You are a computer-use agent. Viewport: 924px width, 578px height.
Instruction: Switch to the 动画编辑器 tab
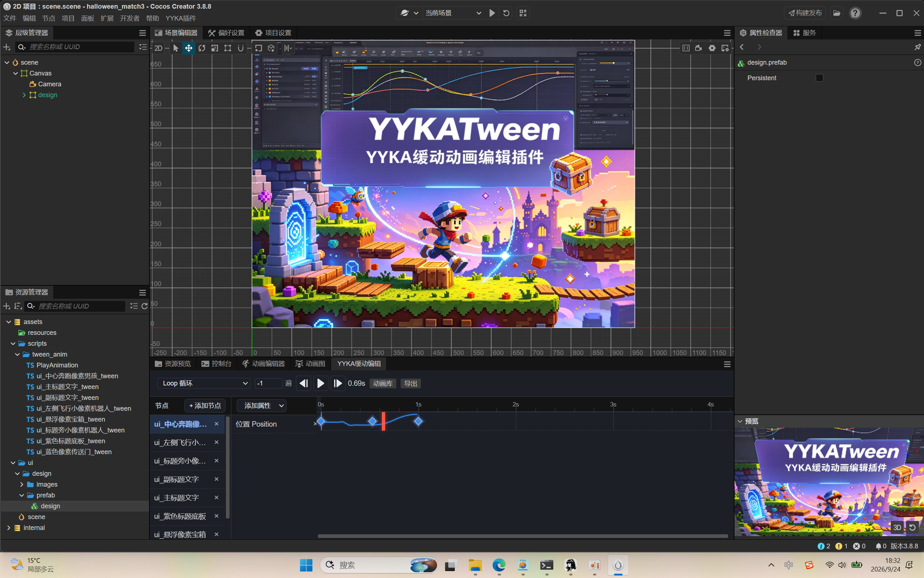(264, 363)
